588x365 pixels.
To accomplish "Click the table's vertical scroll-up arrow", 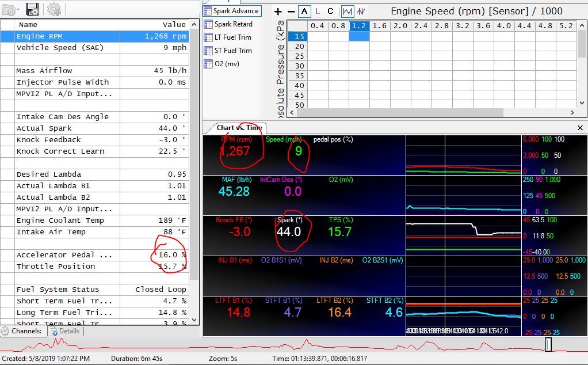I will pos(582,25).
